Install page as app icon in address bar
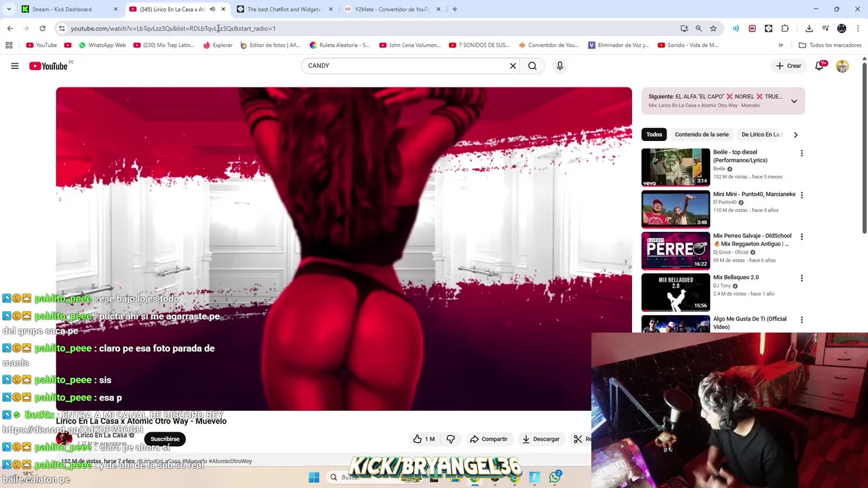 (x=684, y=28)
